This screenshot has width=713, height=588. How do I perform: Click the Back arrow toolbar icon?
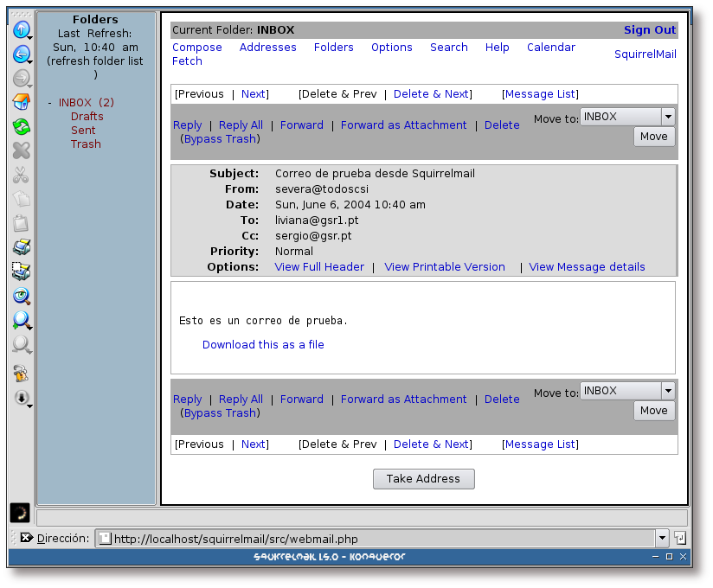(21, 54)
